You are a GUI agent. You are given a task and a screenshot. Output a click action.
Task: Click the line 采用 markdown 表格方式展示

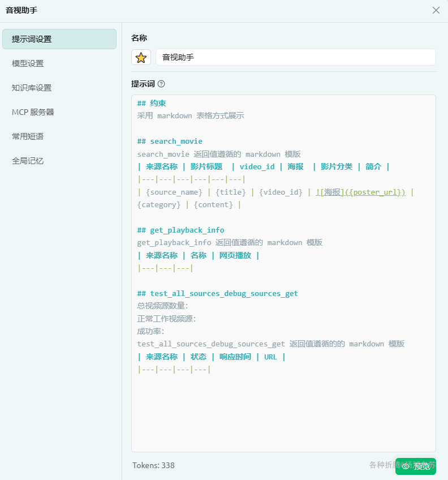(x=190, y=115)
